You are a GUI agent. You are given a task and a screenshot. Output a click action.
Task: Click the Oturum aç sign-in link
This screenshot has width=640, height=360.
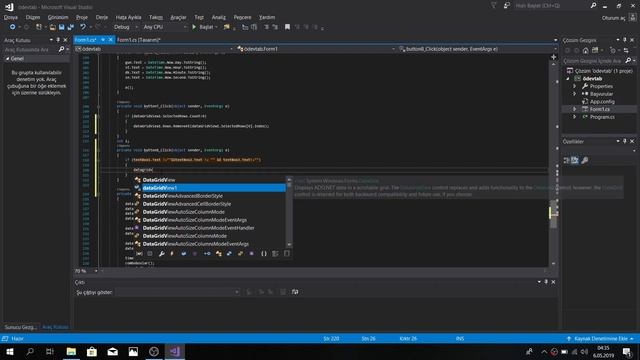pos(613,18)
